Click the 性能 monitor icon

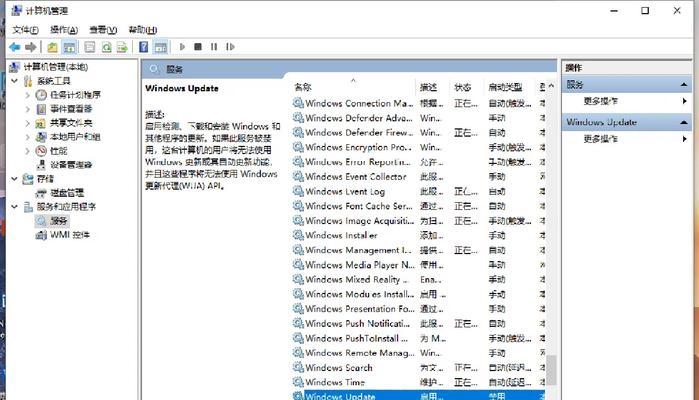point(41,151)
